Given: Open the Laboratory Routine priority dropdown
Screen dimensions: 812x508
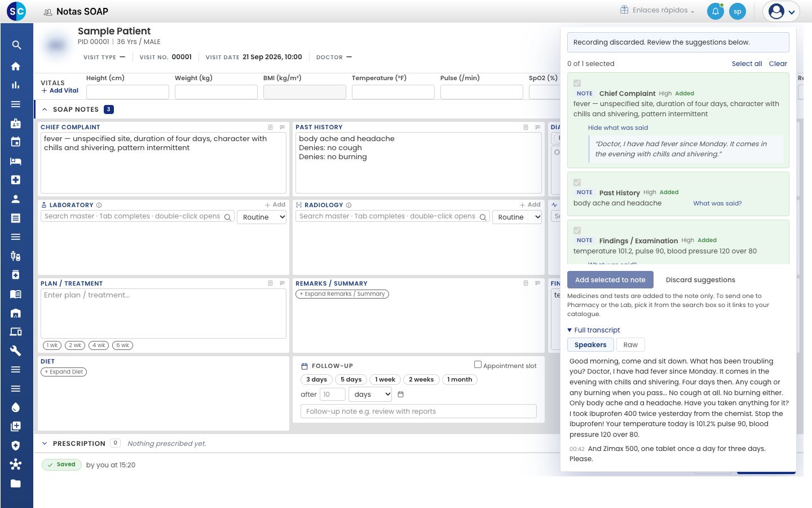Looking at the screenshot, I should coord(262,217).
